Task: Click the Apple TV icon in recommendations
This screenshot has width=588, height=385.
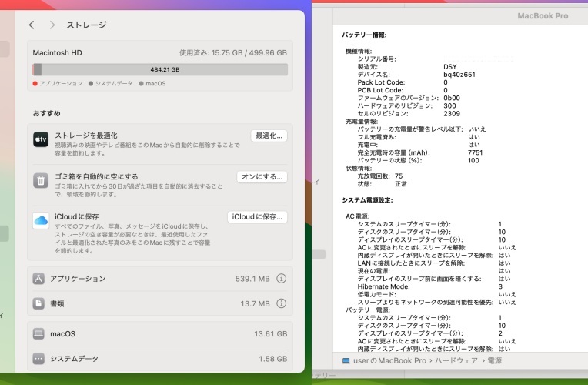Action: [41, 139]
